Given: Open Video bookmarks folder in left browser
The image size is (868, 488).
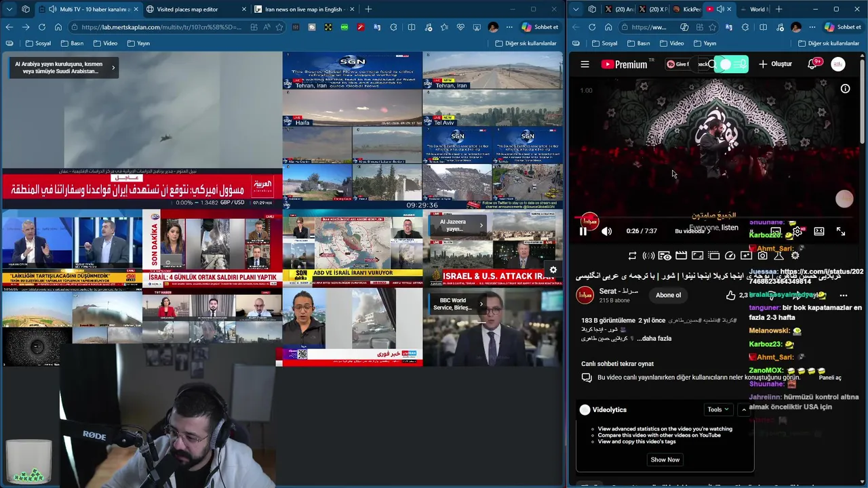Looking at the screenshot, I should pyautogui.click(x=106, y=43).
